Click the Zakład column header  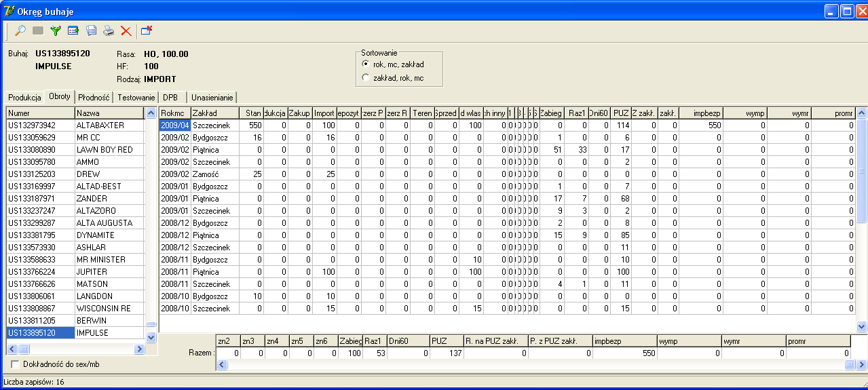(214, 113)
